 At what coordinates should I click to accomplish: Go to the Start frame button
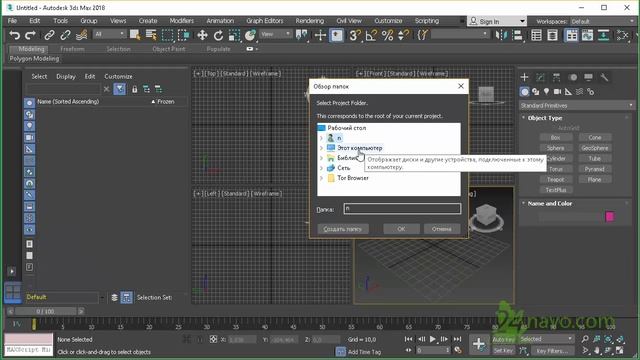click(408, 339)
